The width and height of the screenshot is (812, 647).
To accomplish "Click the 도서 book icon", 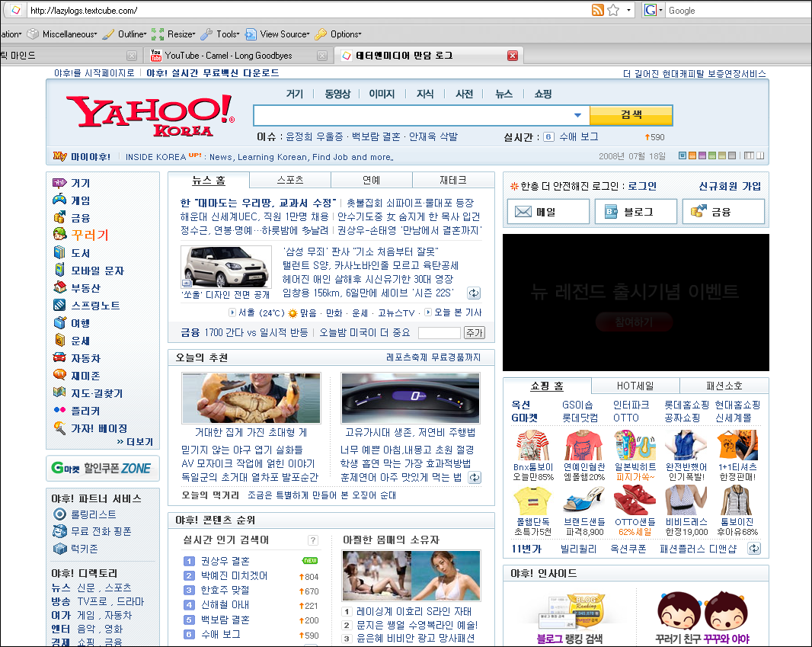I will pyautogui.click(x=59, y=252).
